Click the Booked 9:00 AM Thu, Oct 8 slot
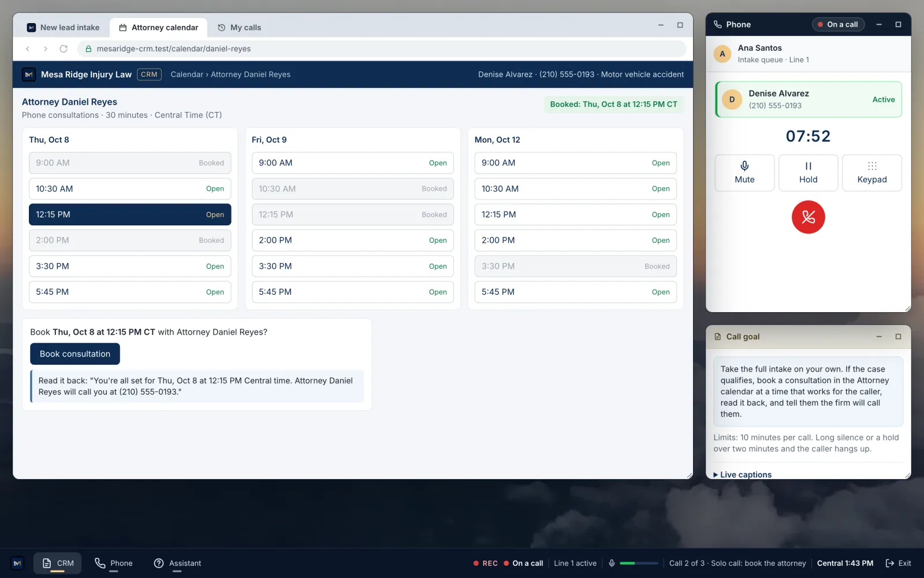Viewport: 924px width, 578px height. (130, 163)
